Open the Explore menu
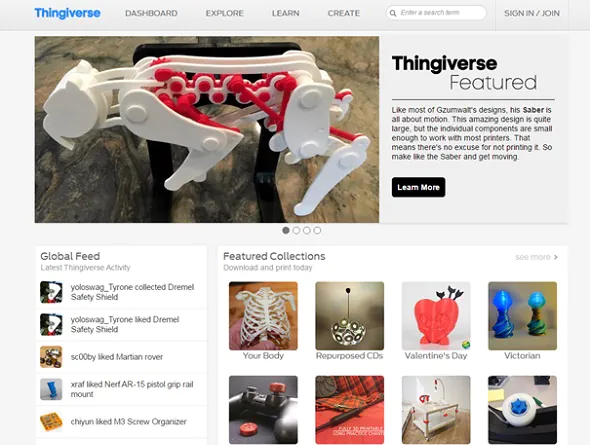This screenshot has width=590, height=445. [225, 13]
